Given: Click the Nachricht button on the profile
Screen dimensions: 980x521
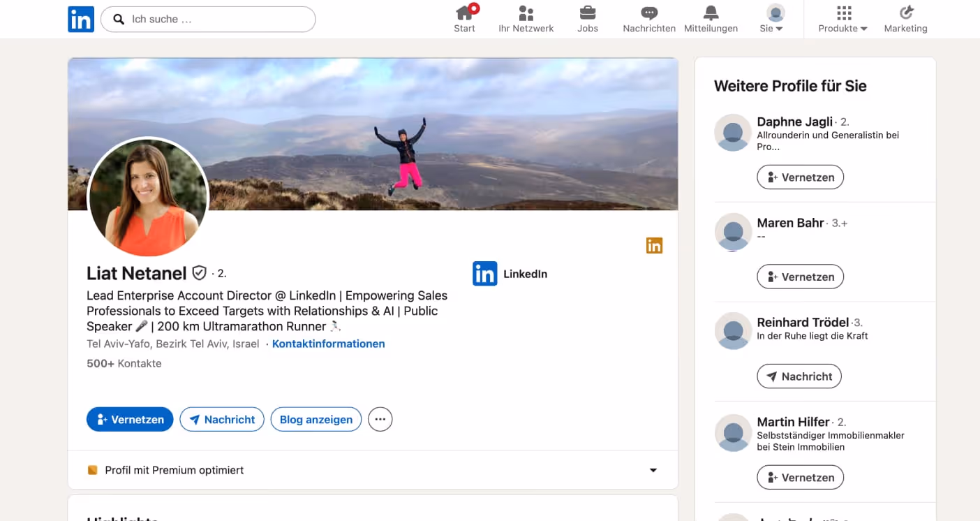Looking at the screenshot, I should click(x=222, y=419).
